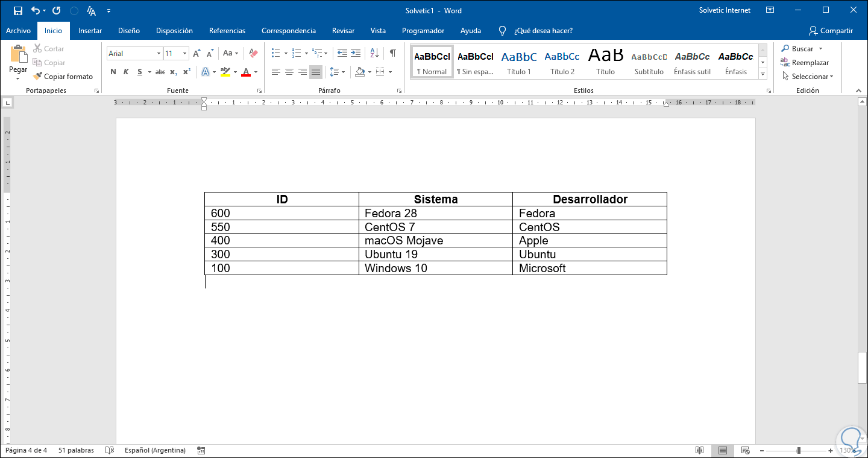Toggle subscript formatting
The image size is (868, 458).
174,72
